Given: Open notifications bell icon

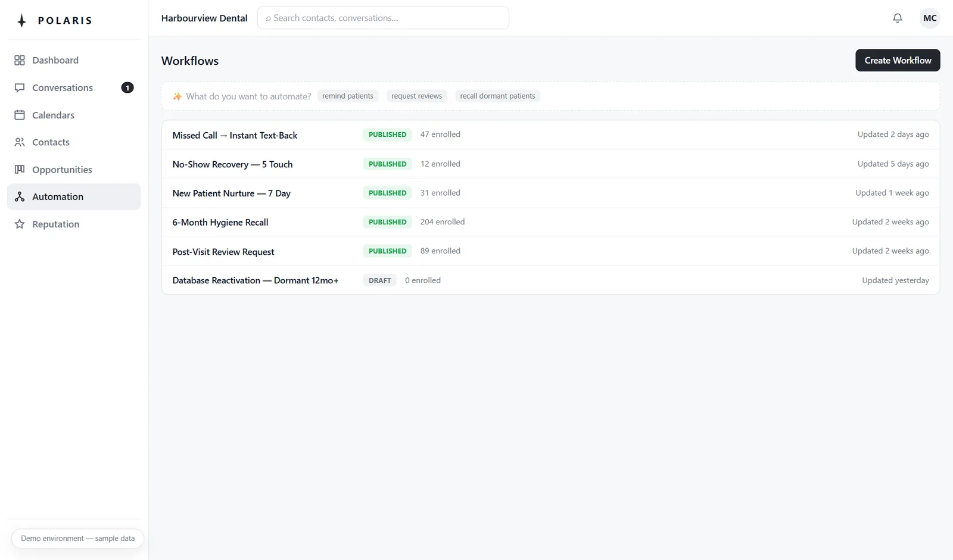Looking at the screenshot, I should [x=898, y=18].
